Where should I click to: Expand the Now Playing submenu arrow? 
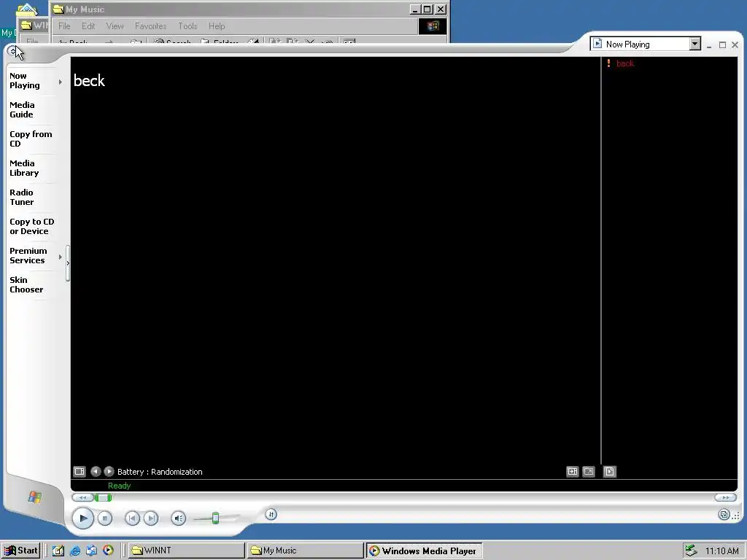tap(60, 82)
